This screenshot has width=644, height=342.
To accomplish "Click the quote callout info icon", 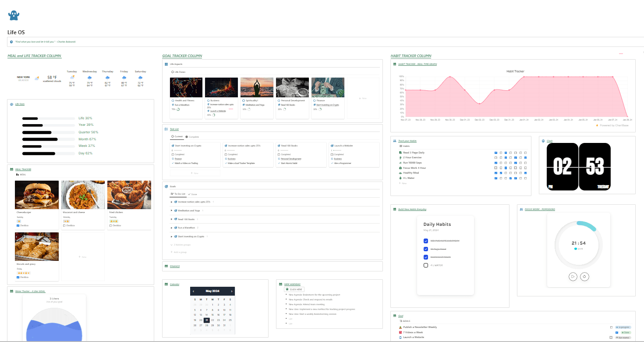I will tap(11, 42).
